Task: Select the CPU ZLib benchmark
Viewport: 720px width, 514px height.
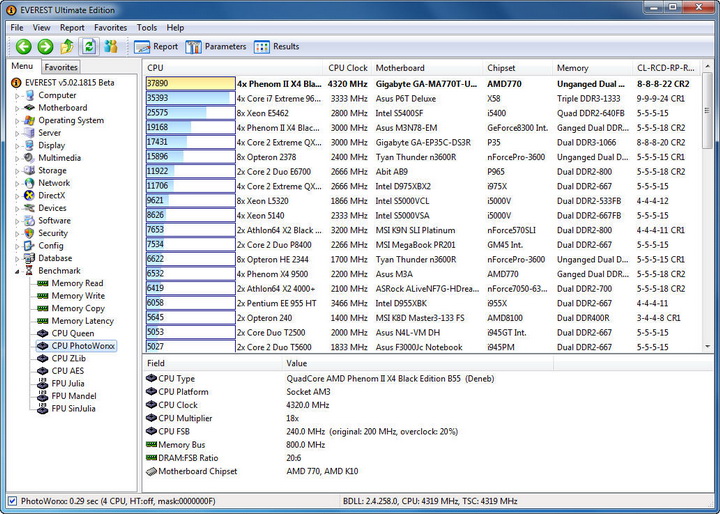Action: [68, 358]
